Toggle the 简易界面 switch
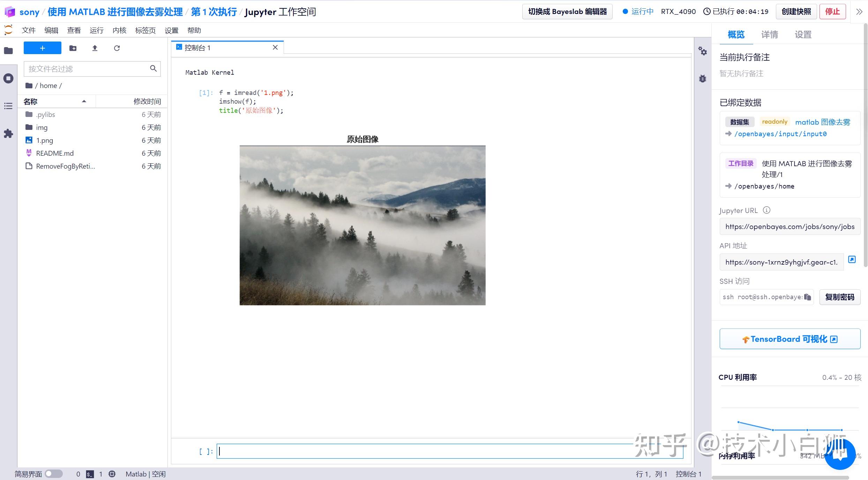This screenshot has height=480, width=868. (x=54, y=474)
